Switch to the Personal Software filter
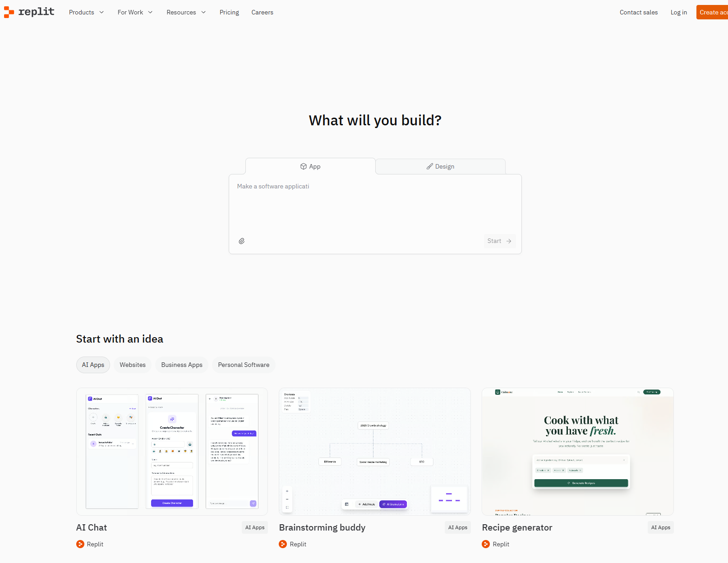 click(244, 365)
